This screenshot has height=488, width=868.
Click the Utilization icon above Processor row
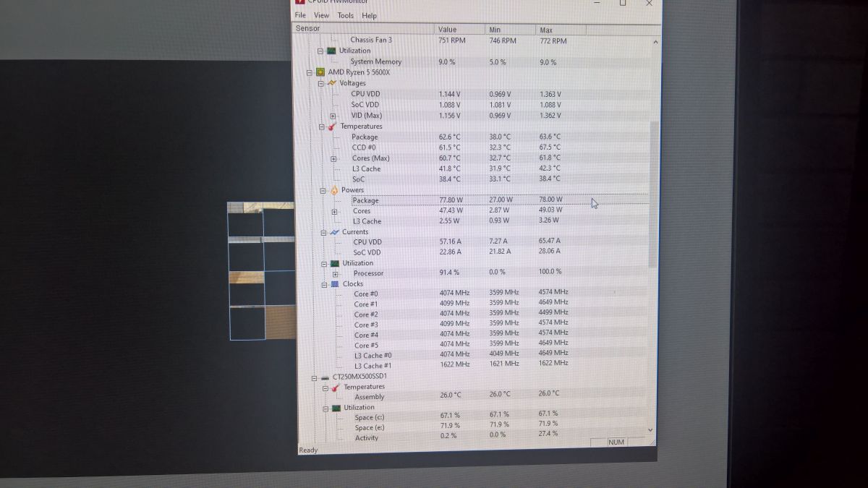point(334,264)
